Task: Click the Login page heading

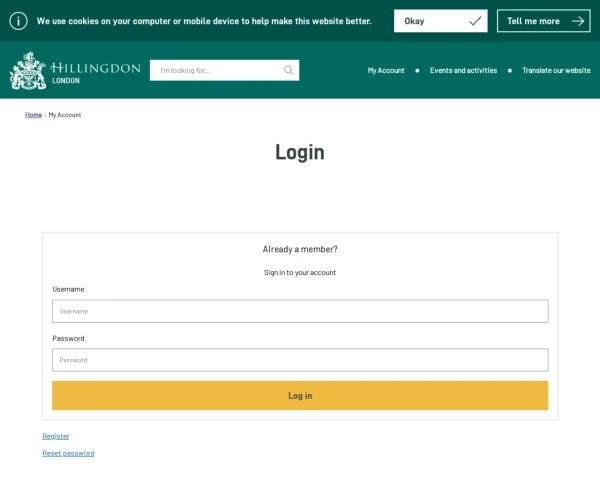Action: coord(300,152)
